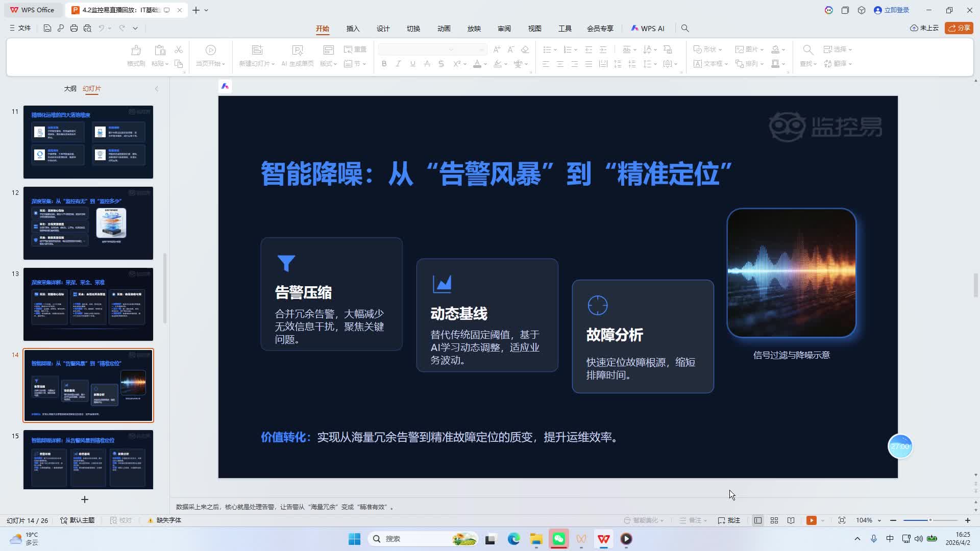Open WeChat from the taskbar
This screenshot has width=980, height=551.
[559, 539]
